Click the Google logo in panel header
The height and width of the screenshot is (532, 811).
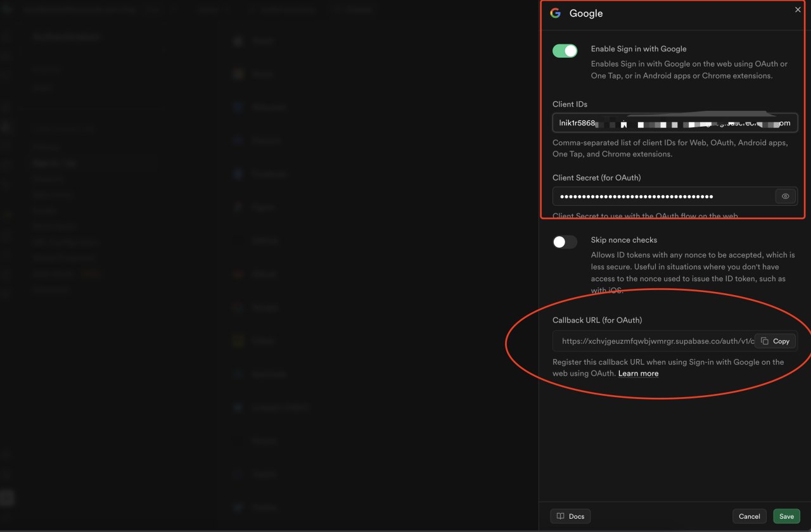click(555, 13)
